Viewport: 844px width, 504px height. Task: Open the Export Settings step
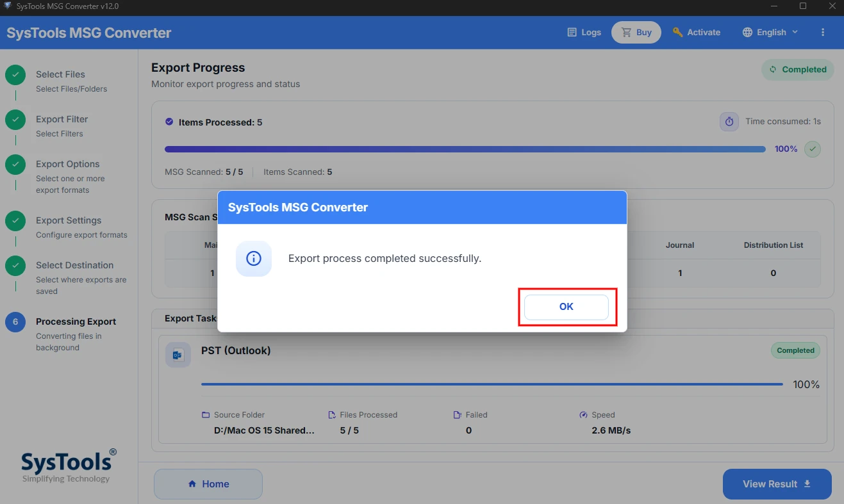81,227
